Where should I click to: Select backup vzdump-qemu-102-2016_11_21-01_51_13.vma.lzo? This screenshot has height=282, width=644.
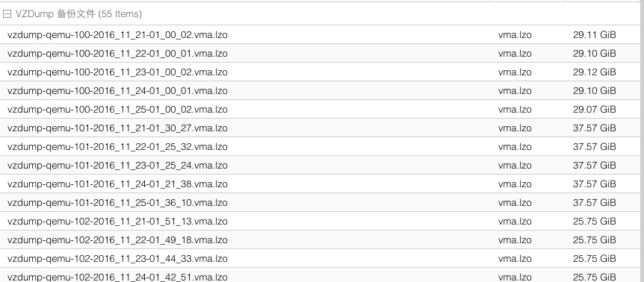coord(320,221)
